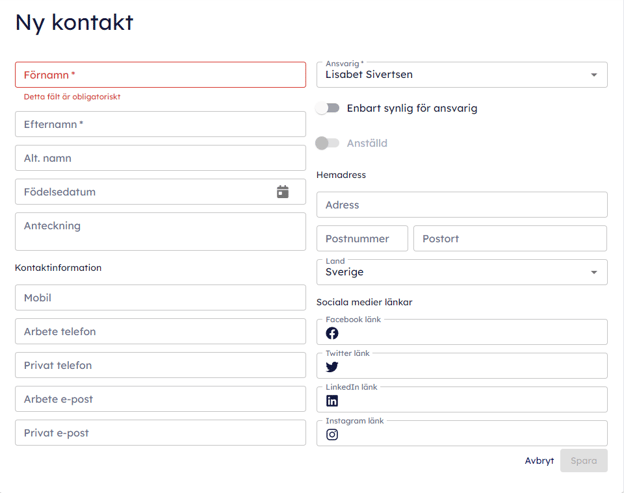Open the Födelsedatum calendar picker icon
This screenshot has width=624, height=493.
tap(283, 192)
